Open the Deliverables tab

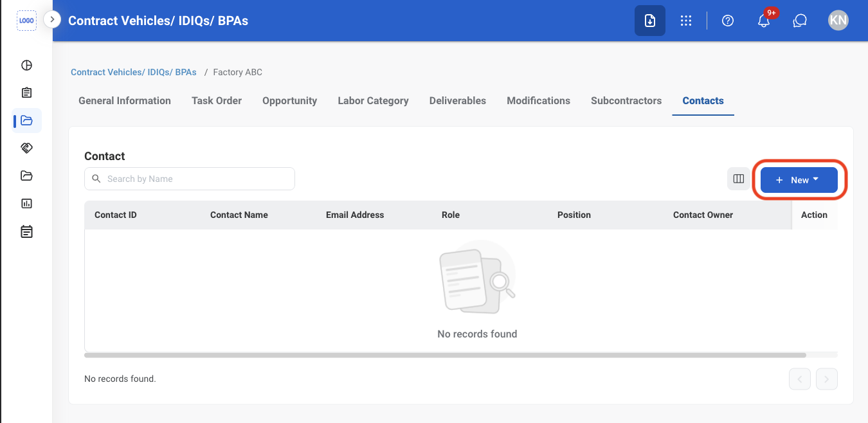click(458, 101)
